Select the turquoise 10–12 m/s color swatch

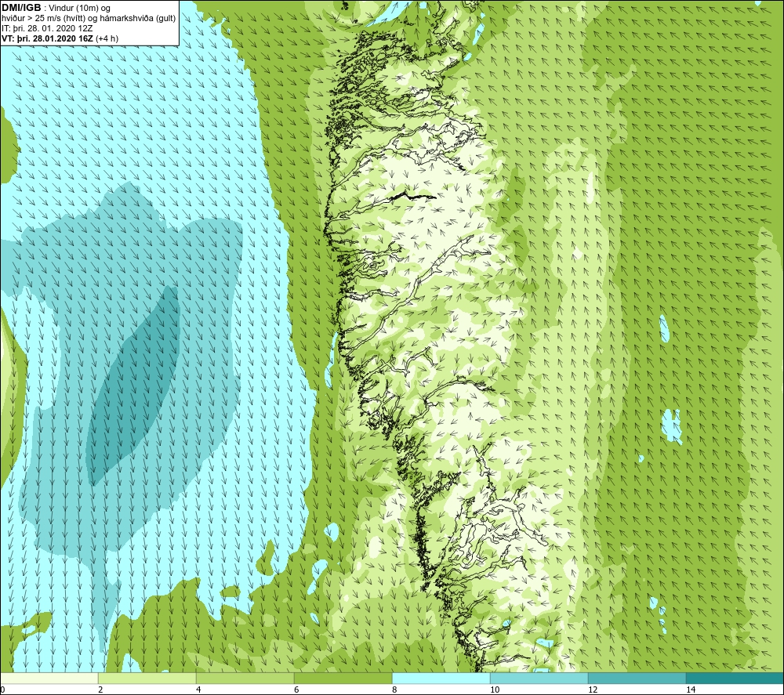pos(539,678)
